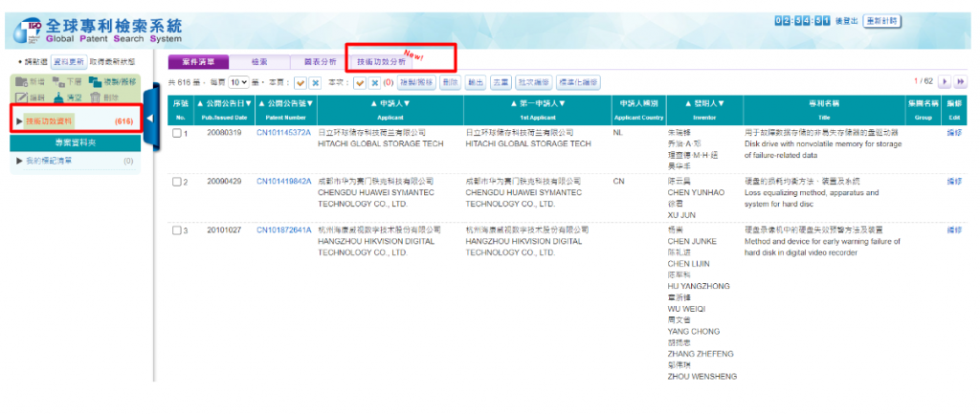Click the 標準化編修 button

(578, 82)
